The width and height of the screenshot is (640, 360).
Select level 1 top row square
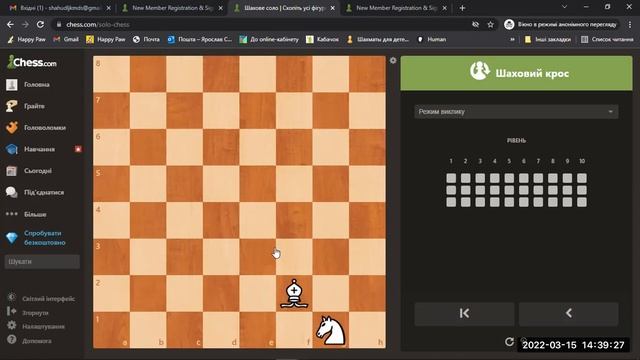[451, 178]
